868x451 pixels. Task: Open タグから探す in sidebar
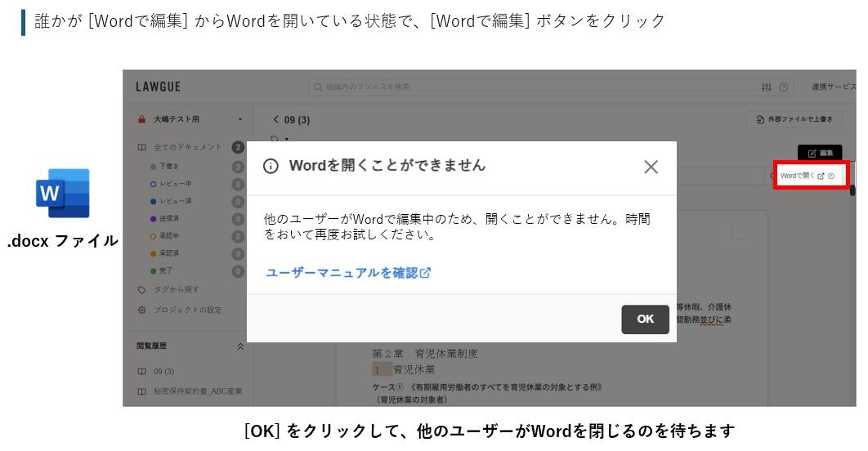(176, 289)
